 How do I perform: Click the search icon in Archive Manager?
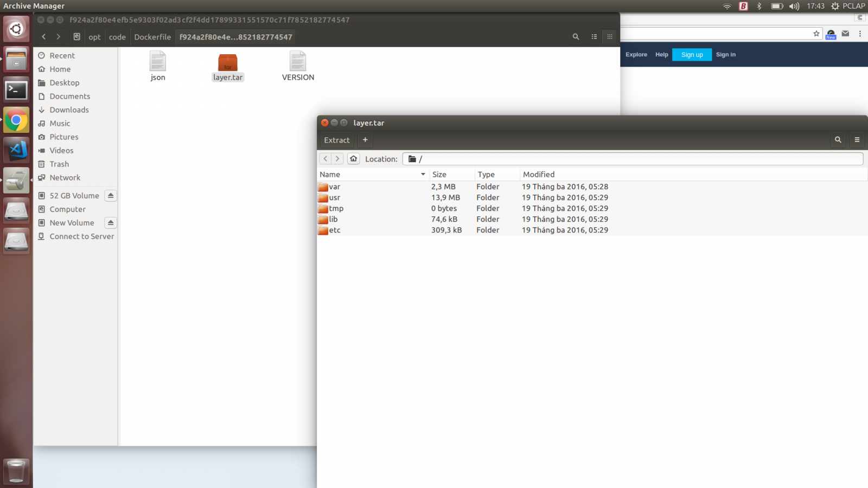tap(838, 140)
